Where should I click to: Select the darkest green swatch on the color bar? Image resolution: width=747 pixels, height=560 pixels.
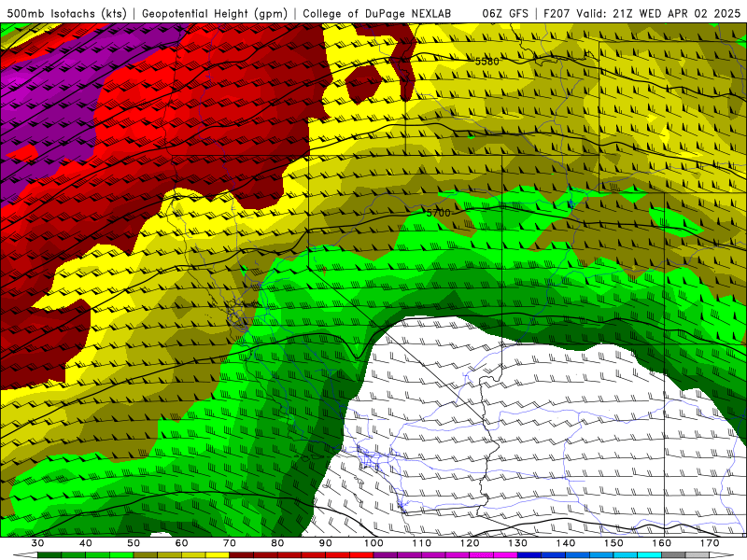[x=49, y=555]
